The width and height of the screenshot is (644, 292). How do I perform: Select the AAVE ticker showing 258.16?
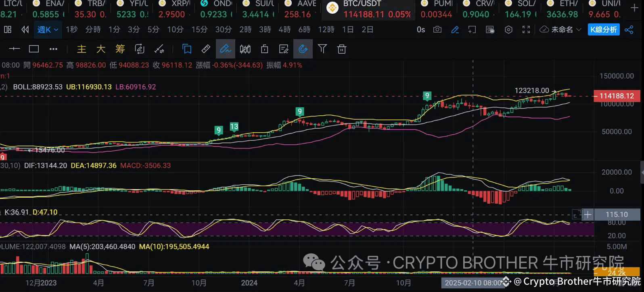point(301,9)
